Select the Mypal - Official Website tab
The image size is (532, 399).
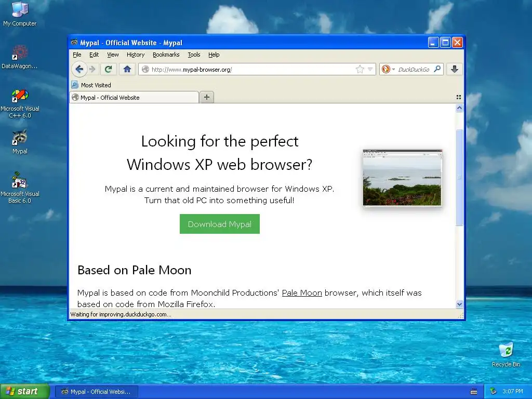click(x=135, y=97)
